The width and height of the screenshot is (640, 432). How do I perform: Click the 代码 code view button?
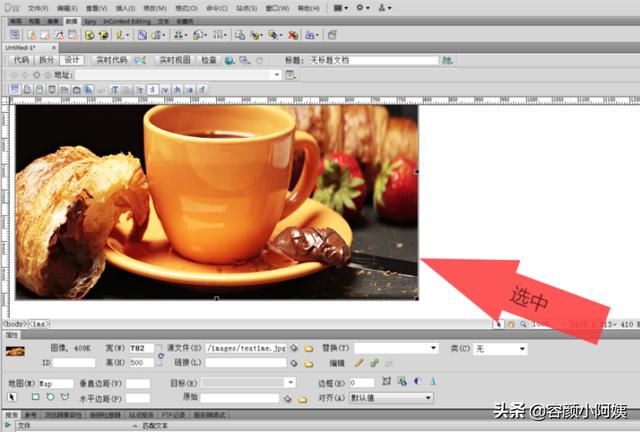[x=21, y=60]
